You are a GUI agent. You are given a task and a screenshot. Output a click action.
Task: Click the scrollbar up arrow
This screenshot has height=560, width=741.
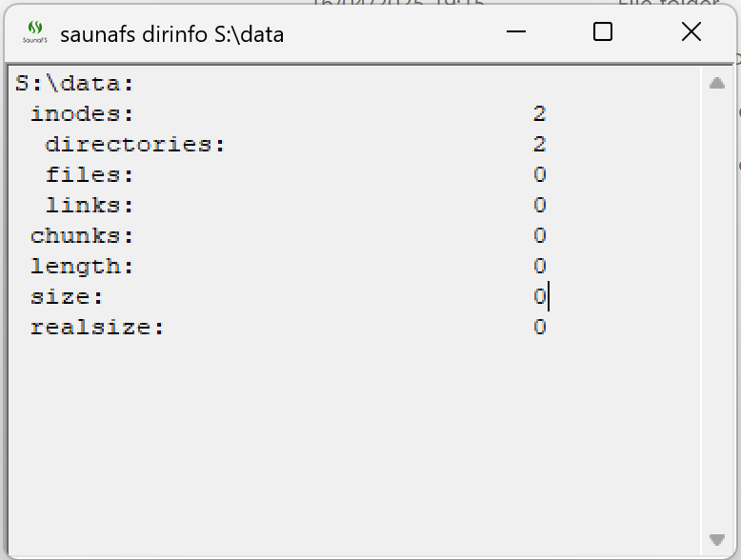(717, 84)
